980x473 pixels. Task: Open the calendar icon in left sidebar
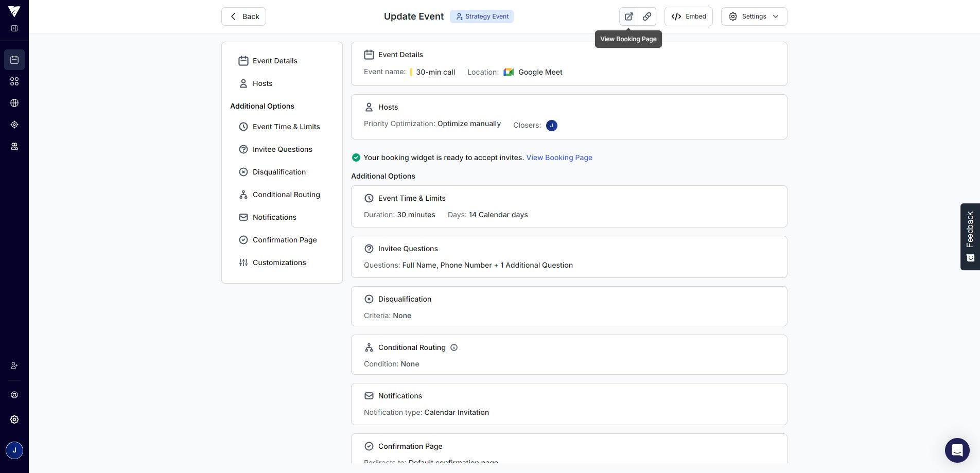14,60
